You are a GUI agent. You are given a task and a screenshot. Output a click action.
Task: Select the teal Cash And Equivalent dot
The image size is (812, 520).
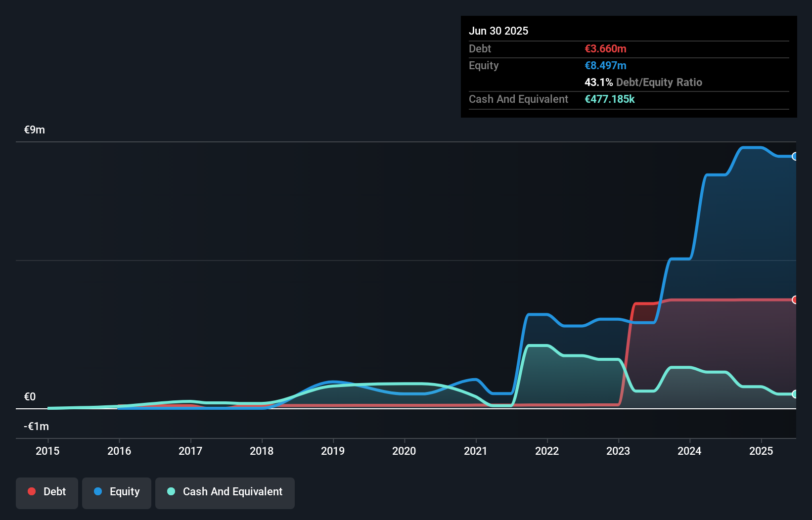[x=171, y=491]
